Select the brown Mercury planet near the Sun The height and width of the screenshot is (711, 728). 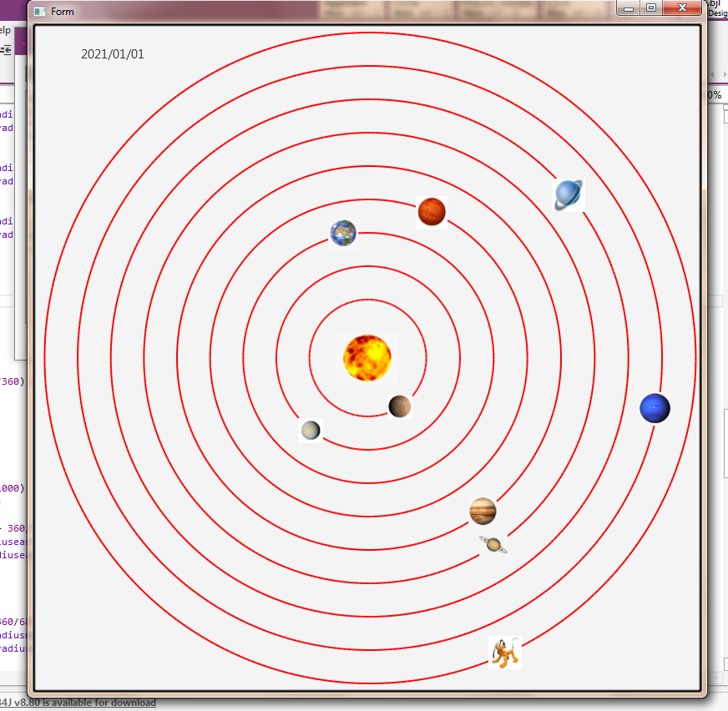400,406
